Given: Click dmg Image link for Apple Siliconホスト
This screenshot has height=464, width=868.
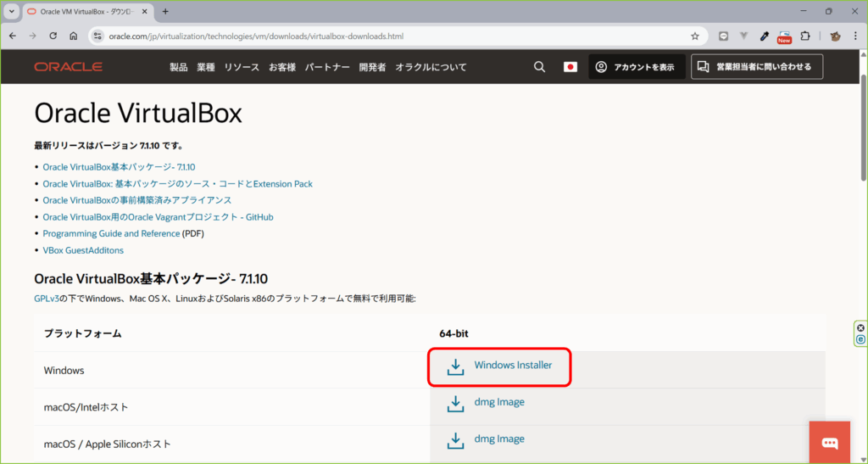Looking at the screenshot, I should coord(499,439).
